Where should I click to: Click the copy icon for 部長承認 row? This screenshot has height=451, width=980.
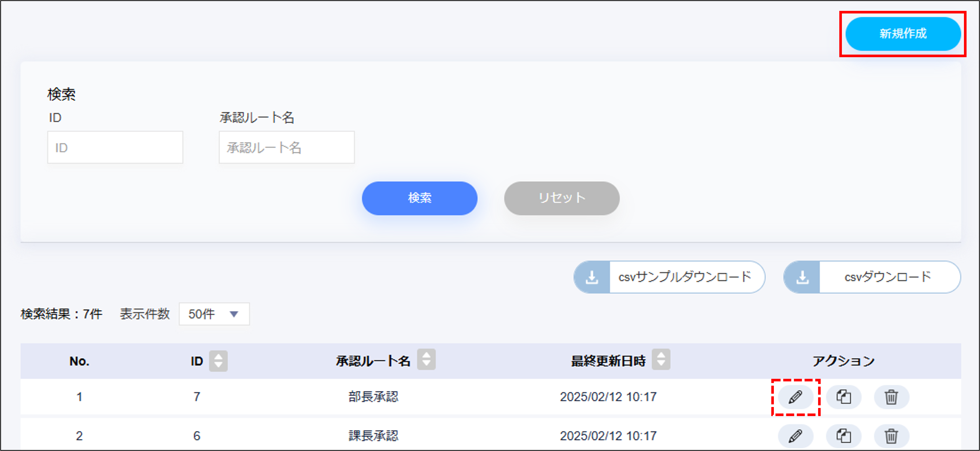point(843,397)
